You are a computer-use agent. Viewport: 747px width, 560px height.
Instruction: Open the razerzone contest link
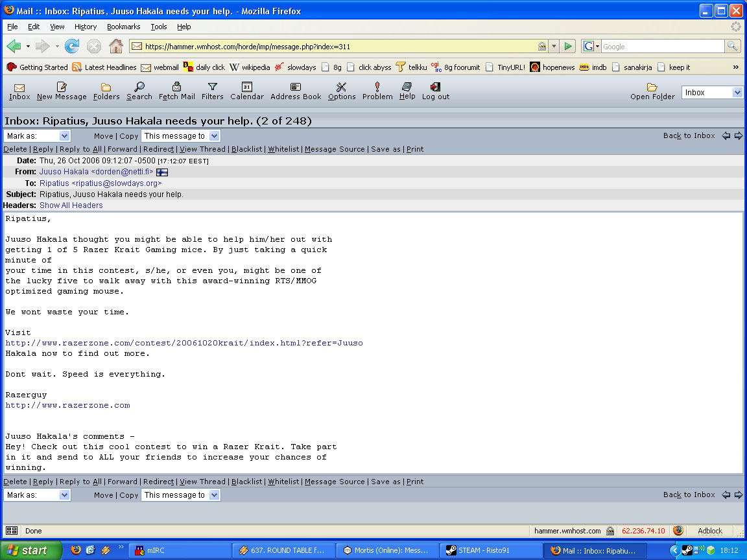[184, 343]
